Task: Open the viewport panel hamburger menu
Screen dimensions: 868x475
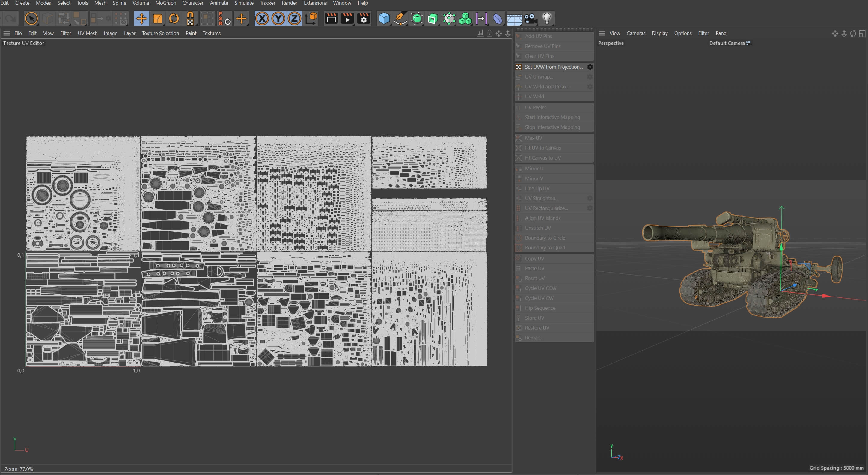Action: (602, 33)
